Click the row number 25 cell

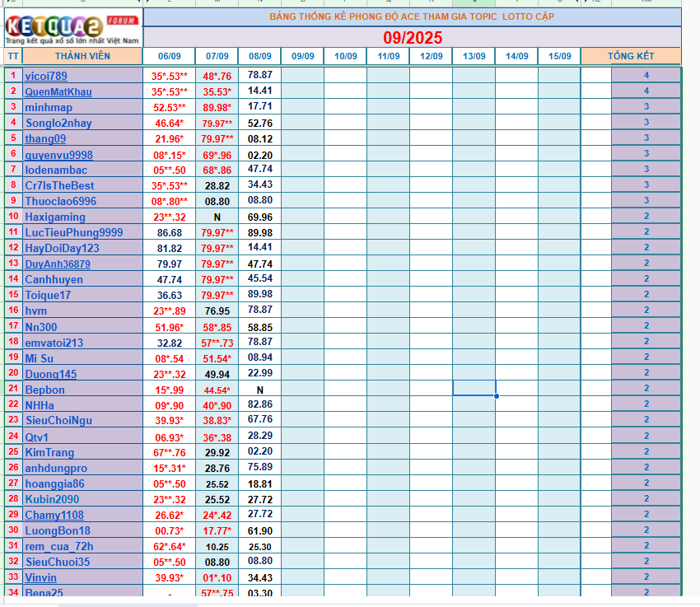point(12,452)
